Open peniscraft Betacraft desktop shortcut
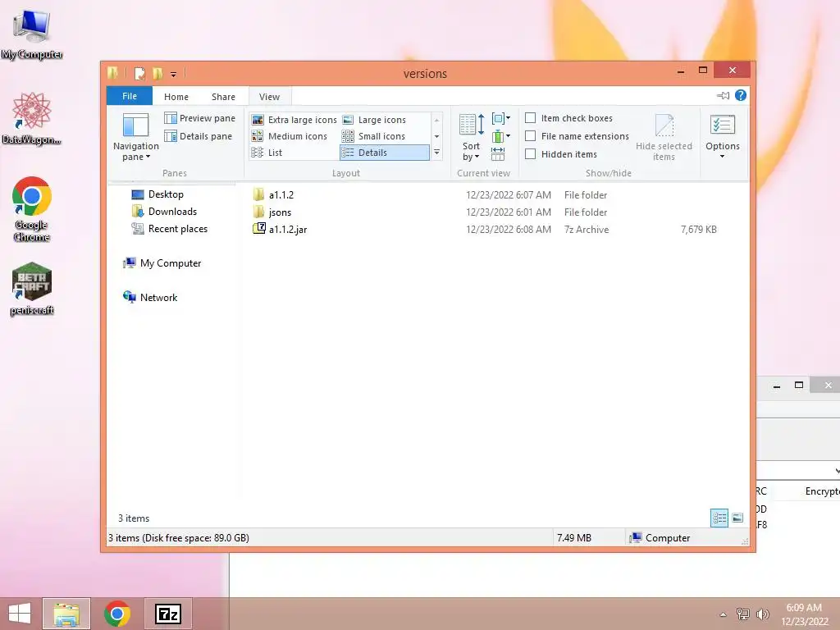This screenshot has height=630, width=840. 32,290
